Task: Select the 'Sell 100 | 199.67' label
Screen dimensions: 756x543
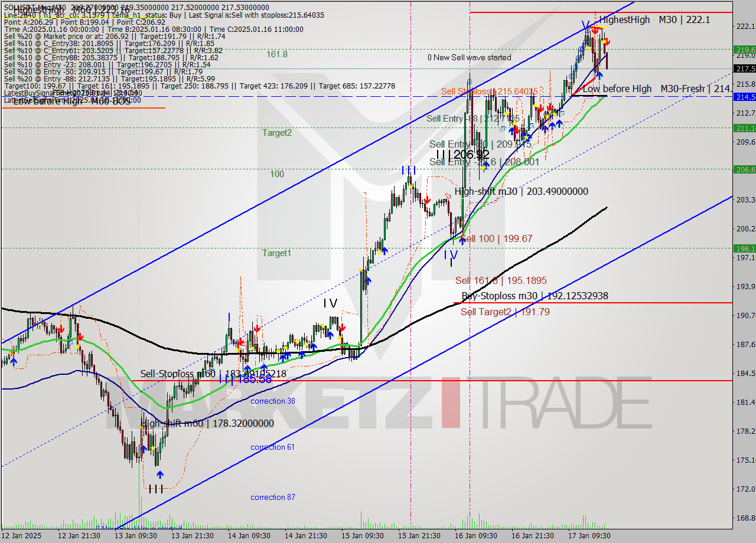Action: pyautogui.click(x=496, y=238)
